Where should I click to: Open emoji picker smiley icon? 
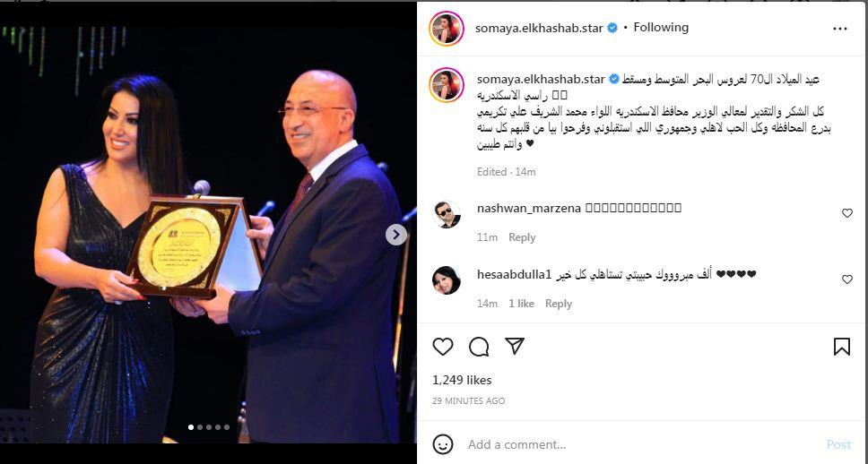[x=443, y=444]
